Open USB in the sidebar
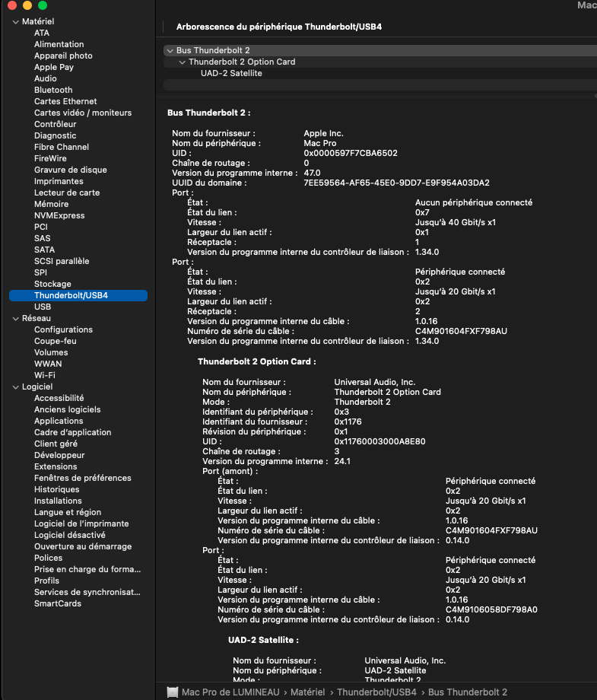This screenshot has height=700, width=597. point(43,307)
